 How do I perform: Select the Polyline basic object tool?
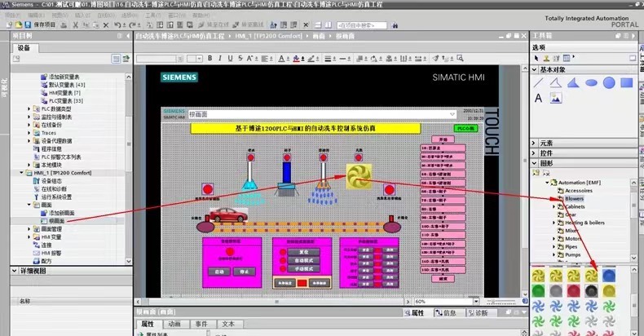pyautogui.click(x=555, y=82)
